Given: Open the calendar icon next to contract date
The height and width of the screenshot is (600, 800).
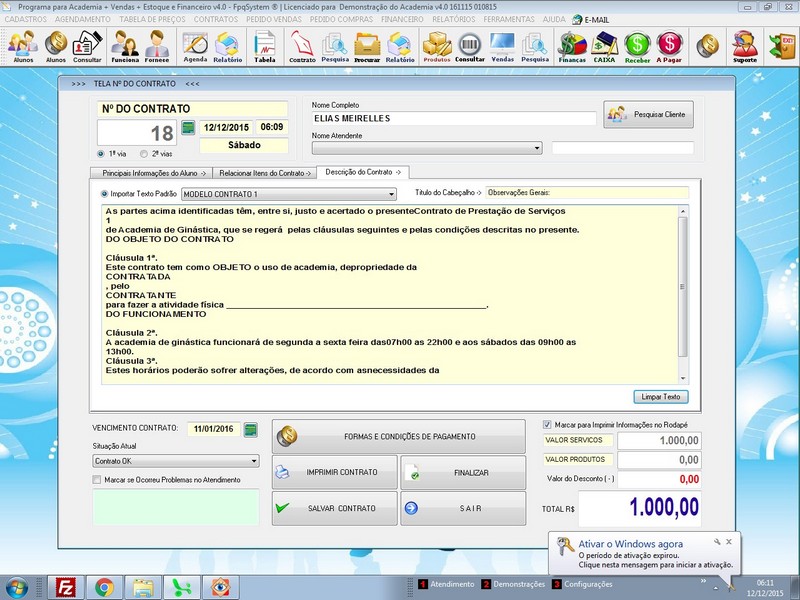Looking at the screenshot, I should point(188,127).
